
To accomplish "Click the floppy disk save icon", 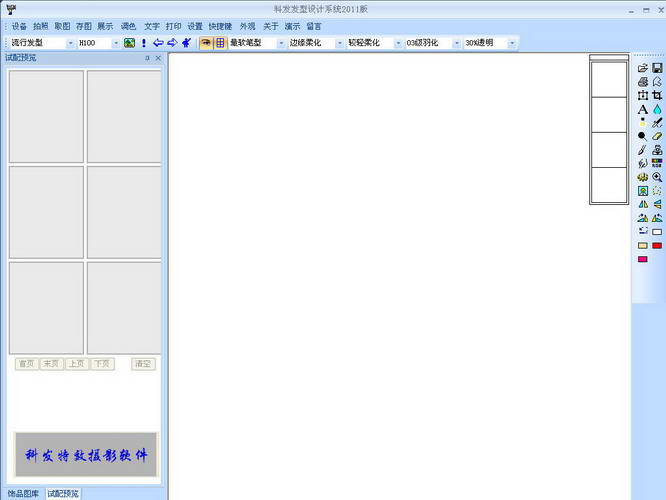I will point(657,68).
